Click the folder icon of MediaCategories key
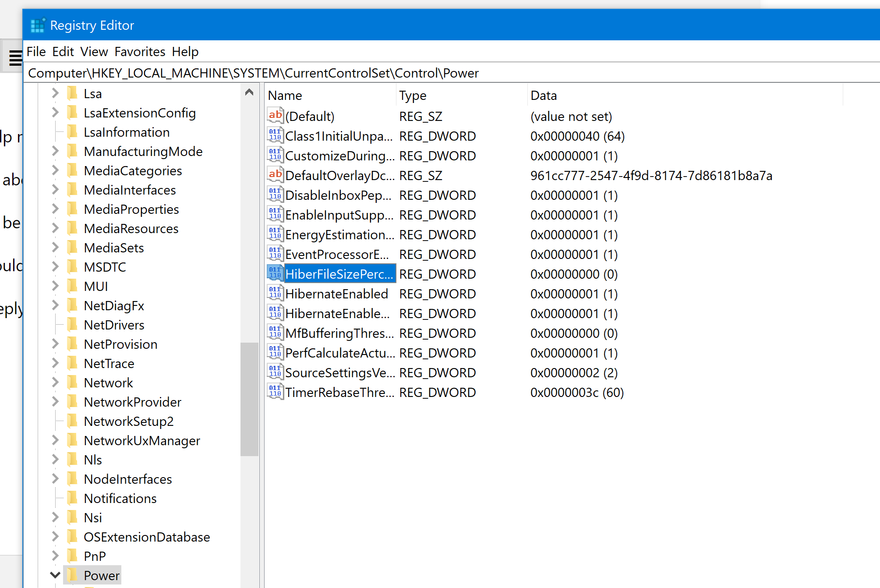 point(72,170)
